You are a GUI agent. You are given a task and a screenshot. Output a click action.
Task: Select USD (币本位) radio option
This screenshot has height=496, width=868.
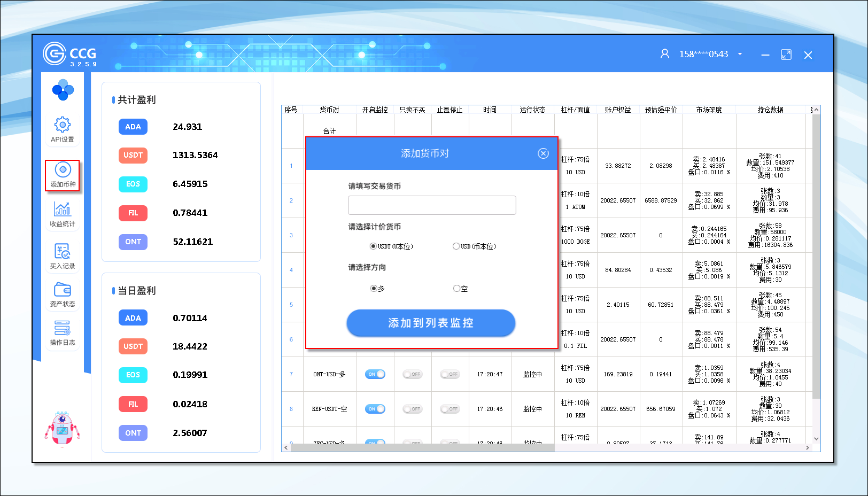point(456,246)
